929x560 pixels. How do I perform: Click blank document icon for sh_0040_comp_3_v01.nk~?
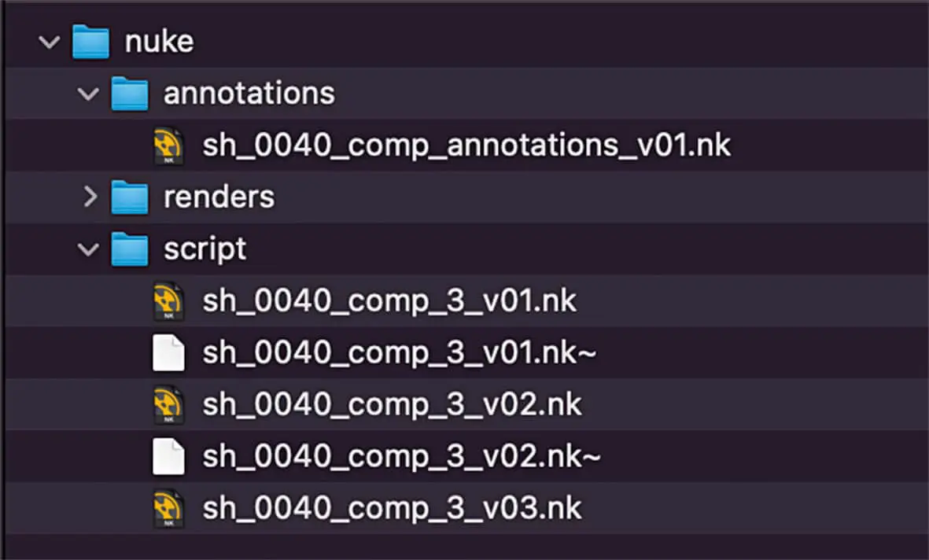pos(168,353)
